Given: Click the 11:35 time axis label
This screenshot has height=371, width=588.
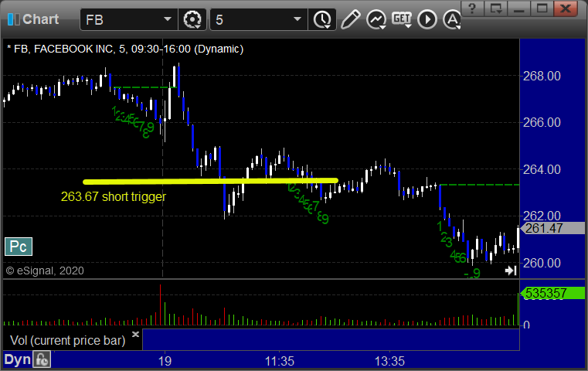Looking at the screenshot, I should 280,361.
